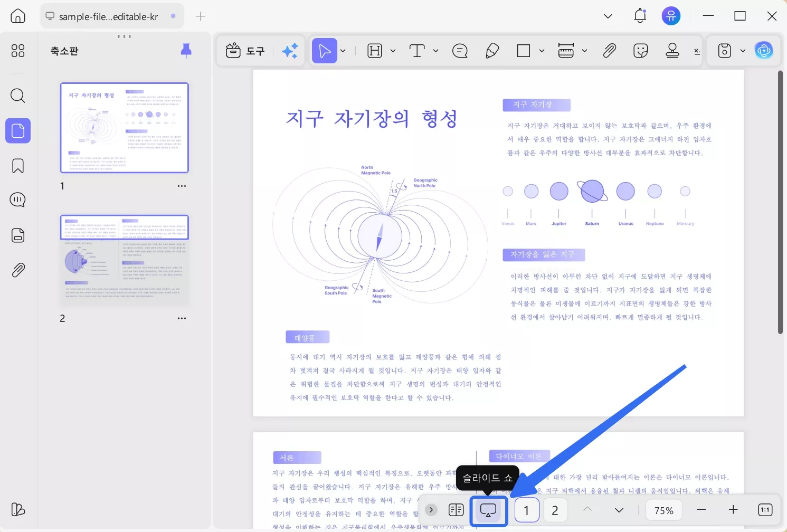Screen dimensions: 787x532
Task: Open the layers icon at sidebar bottom
Action: click(x=18, y=509)
